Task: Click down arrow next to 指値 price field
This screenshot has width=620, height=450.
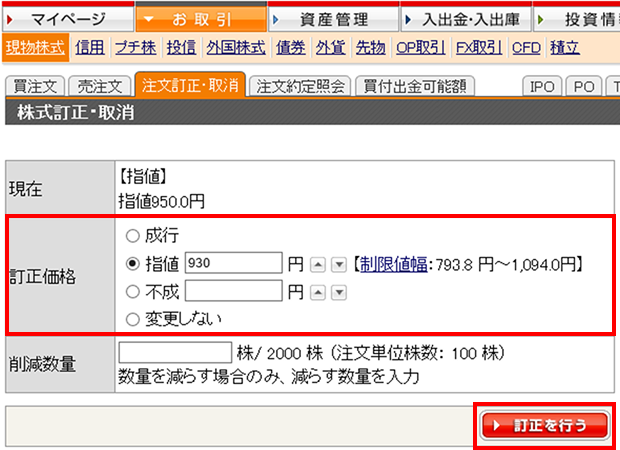Action: click(x=338, y=266)
